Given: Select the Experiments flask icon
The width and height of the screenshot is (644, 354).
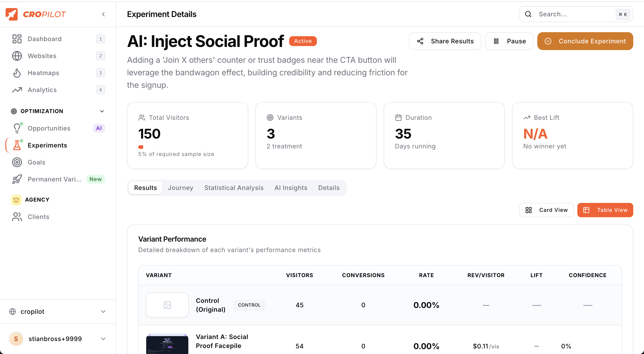Looking at the screenshot, I should (x=17, y=145).
